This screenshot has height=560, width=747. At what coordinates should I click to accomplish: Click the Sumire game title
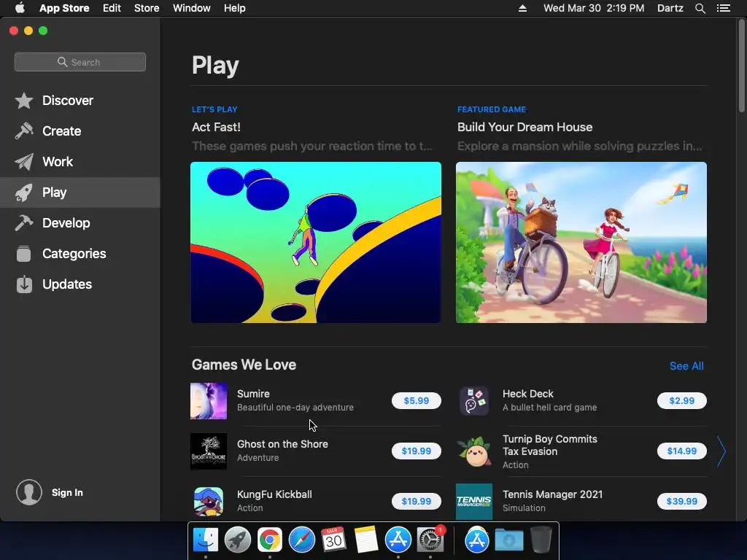pyautogui.click(x=253, y=394)
